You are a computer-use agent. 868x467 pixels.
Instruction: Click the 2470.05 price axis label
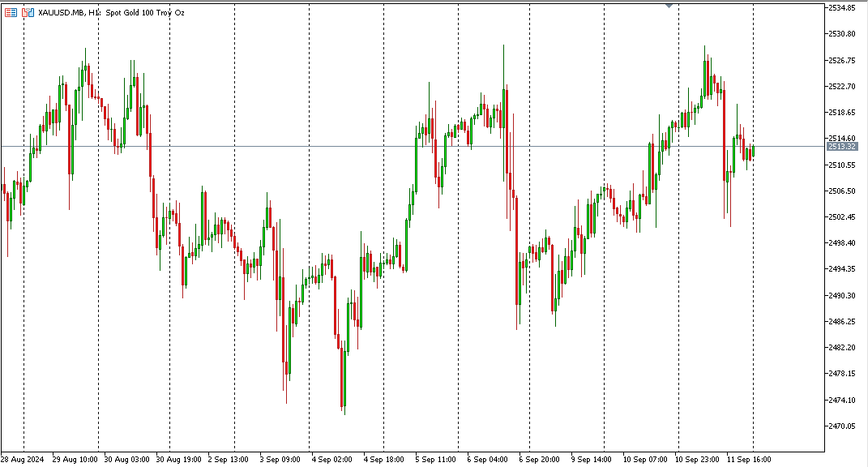841,426
